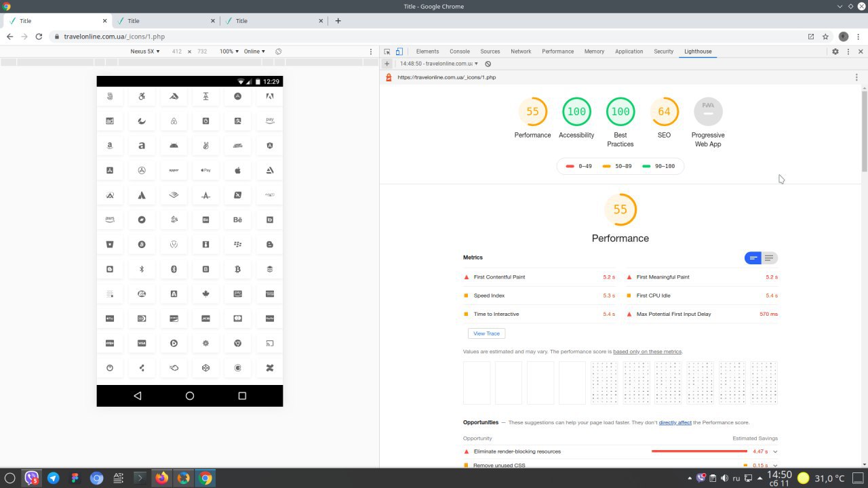This screenshot has height=488, width=868.
Task: Open the Online throttling dropdown
Action: 254,52
